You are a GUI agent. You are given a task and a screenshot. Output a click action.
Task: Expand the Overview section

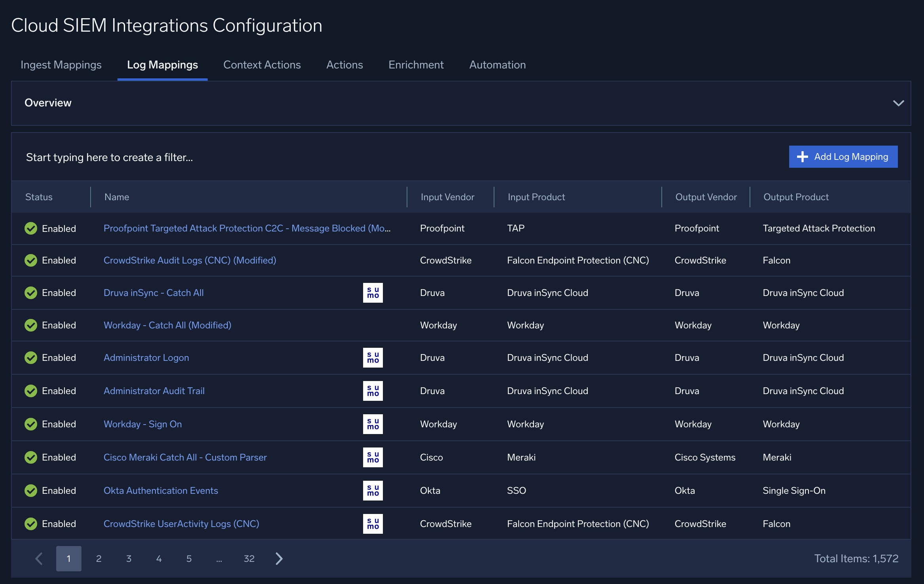point(898,103)
